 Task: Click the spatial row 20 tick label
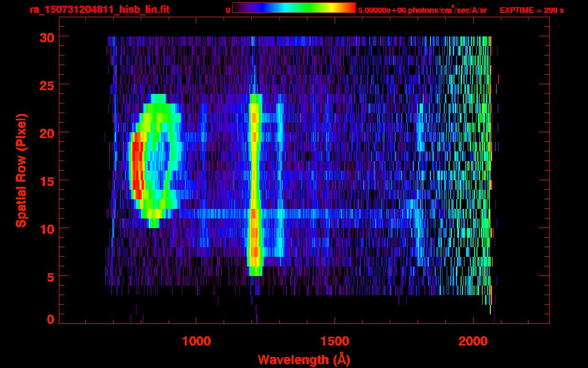[47, 133]
